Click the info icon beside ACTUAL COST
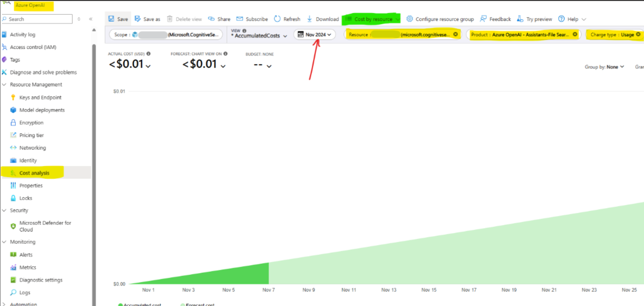The height and width of the screenshot is (306, 644). point(149,54)
